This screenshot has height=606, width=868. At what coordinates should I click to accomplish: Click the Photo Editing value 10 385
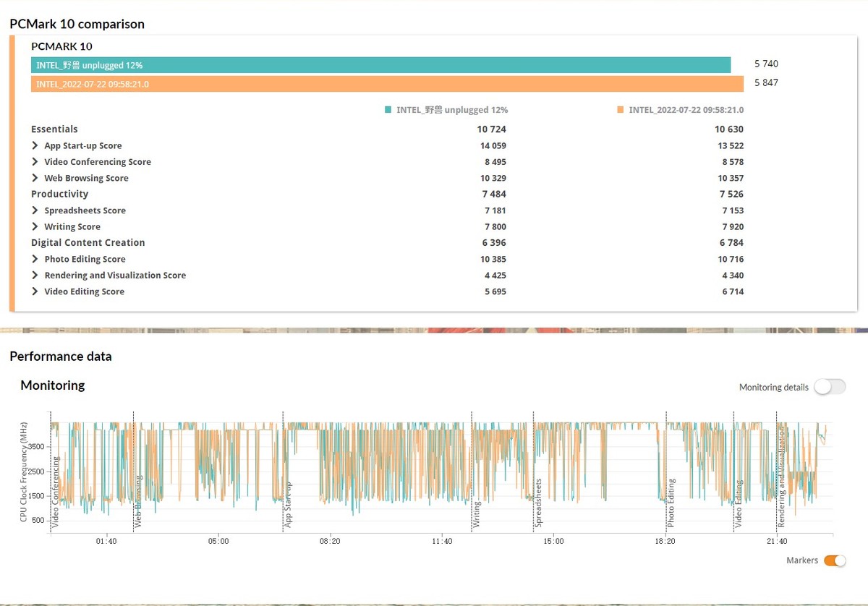[493, 259]
